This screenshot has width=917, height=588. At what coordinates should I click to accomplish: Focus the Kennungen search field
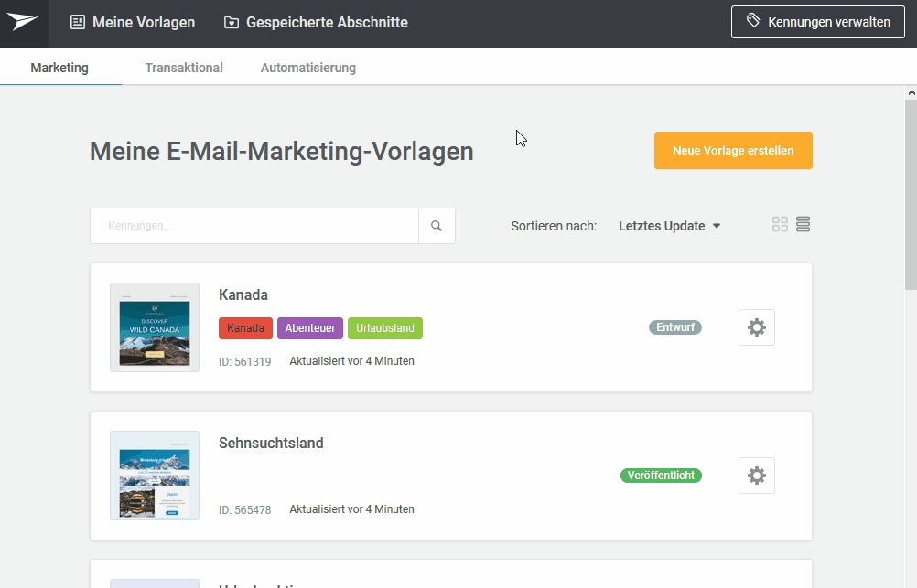pyautogui.click(x=254, y=226)
